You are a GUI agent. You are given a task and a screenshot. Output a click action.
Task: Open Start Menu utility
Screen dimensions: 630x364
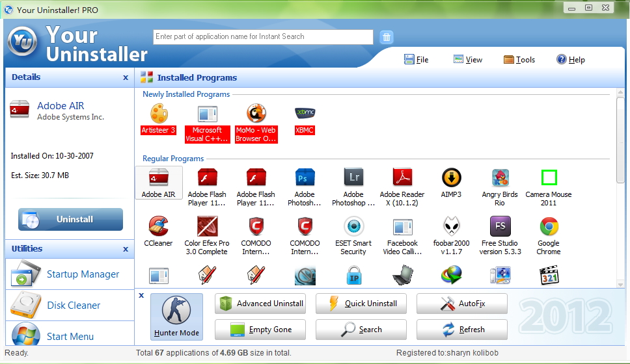(70, 334)
